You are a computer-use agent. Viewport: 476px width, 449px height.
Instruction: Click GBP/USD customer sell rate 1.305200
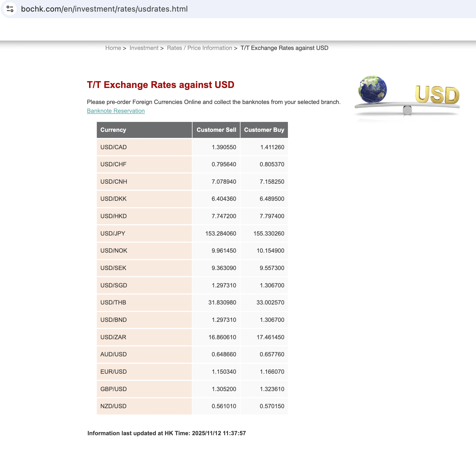point(224,389)
